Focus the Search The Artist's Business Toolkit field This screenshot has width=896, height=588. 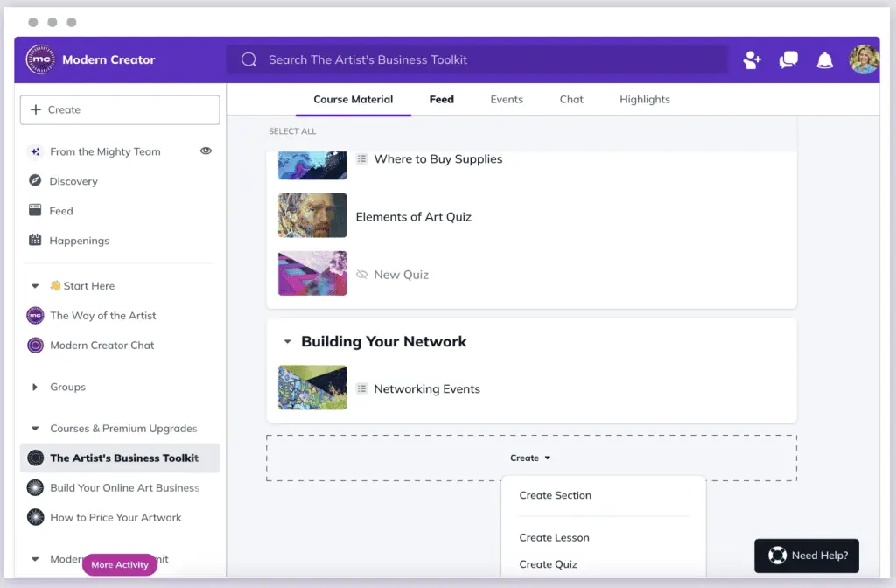477,59
